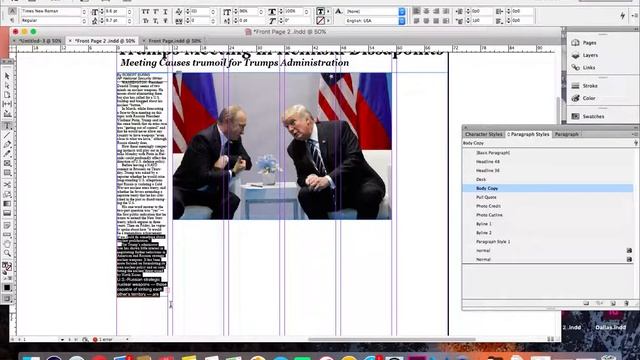Viewport: 640px width, 360px height.
Task: Select the Page tool
Action: click(7, 95)
